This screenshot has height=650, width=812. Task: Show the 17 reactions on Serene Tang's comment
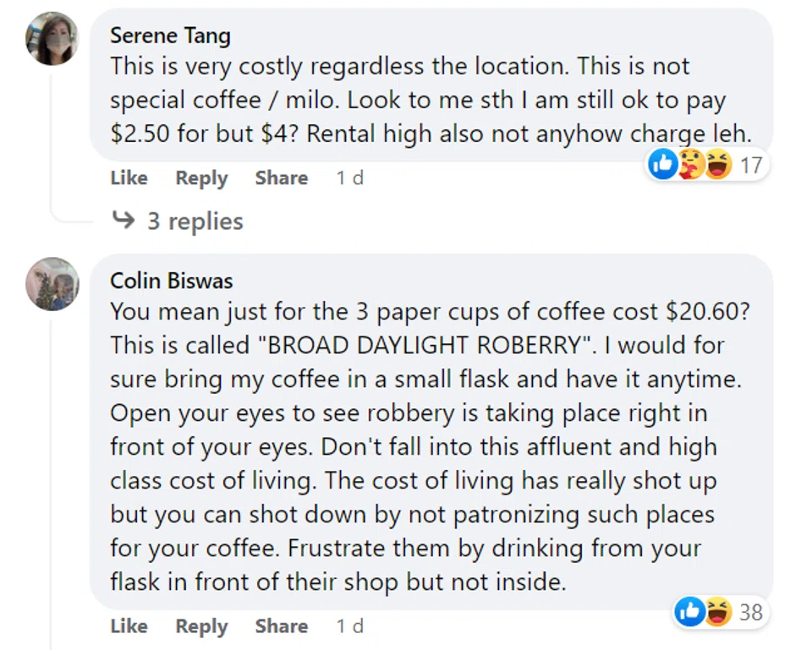coord(750,166)
